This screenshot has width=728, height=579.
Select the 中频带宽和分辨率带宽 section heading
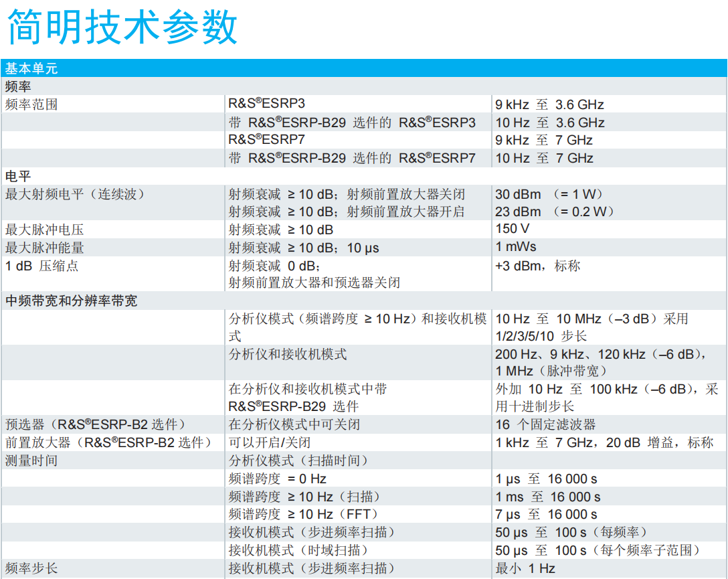tap(71, 301)
